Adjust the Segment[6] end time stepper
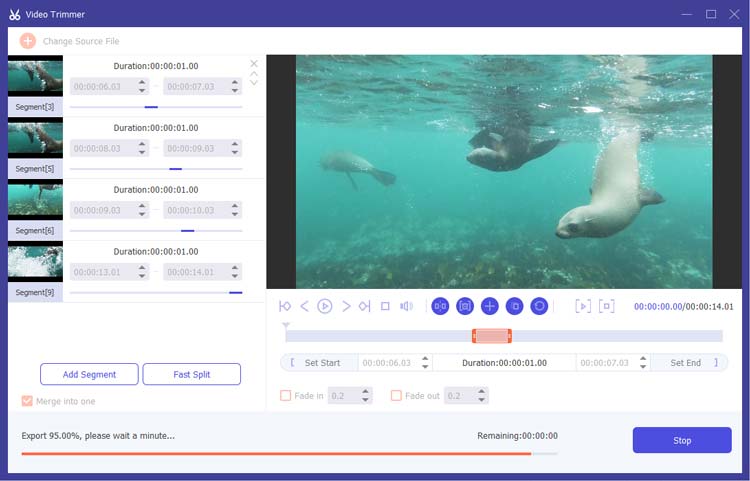This screenshot has width=750, height=481. 235,210
